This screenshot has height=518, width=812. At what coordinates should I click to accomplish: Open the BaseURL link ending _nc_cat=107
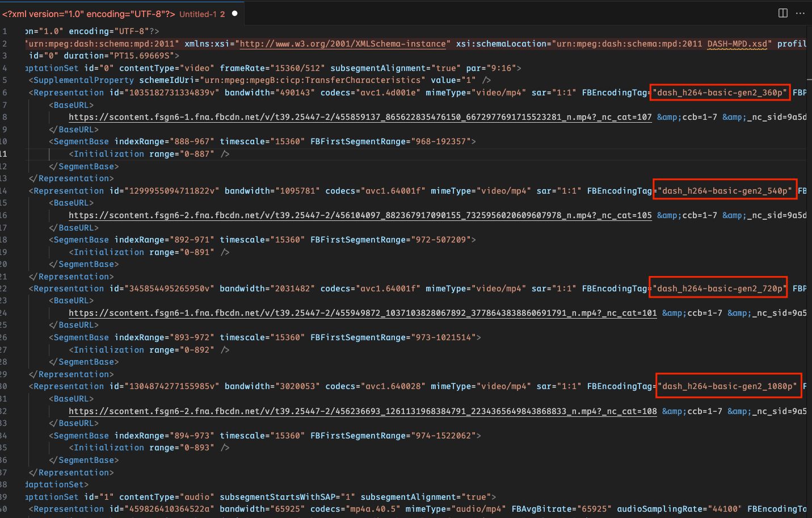click(360, 118)
